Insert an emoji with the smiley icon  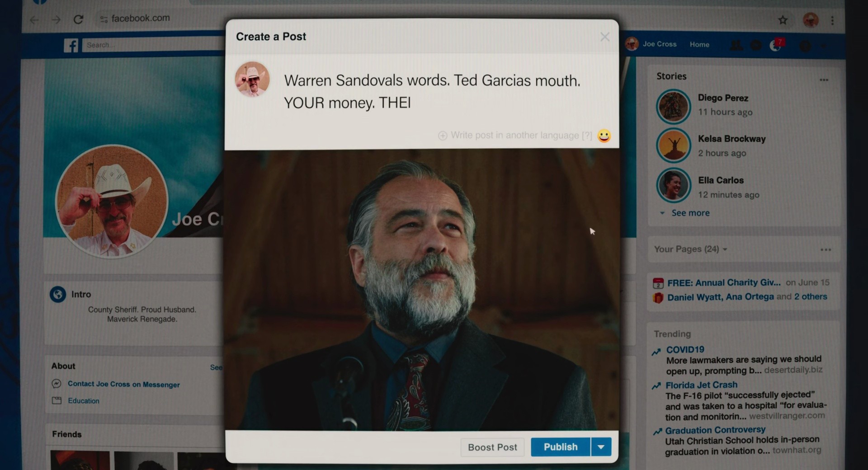(x=604, y=136)
